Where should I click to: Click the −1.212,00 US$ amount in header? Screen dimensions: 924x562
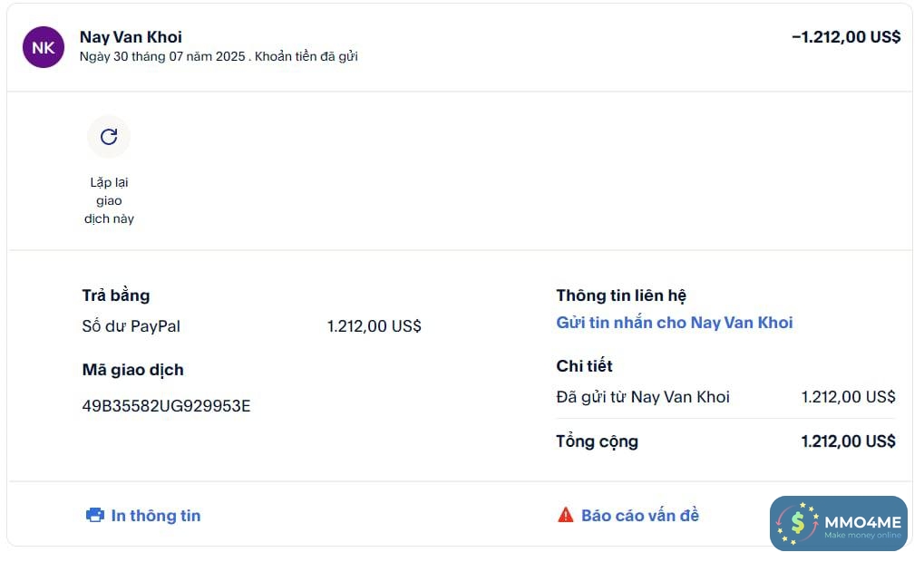pos(845,37)
